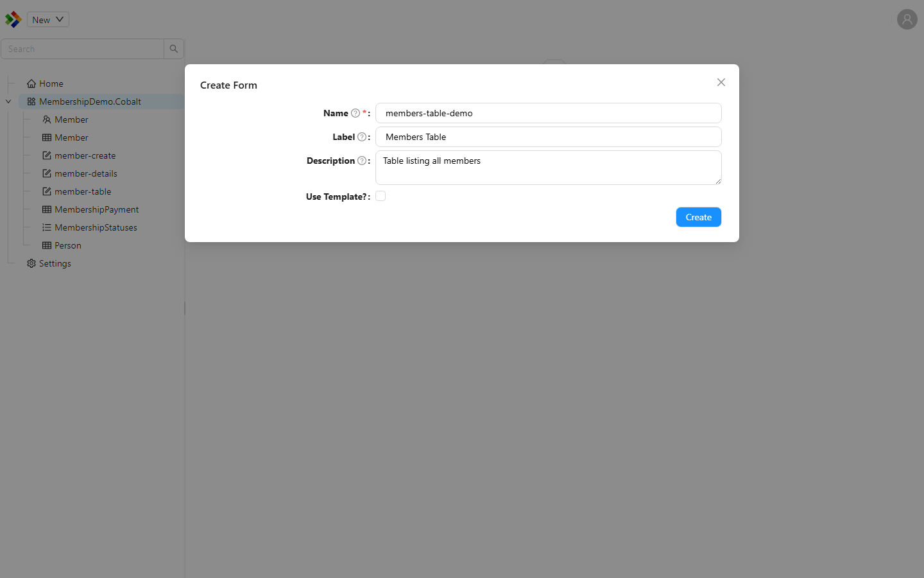Select the member-create form in tree
Viewport: 924px width, 578px height.
point(79,155)
